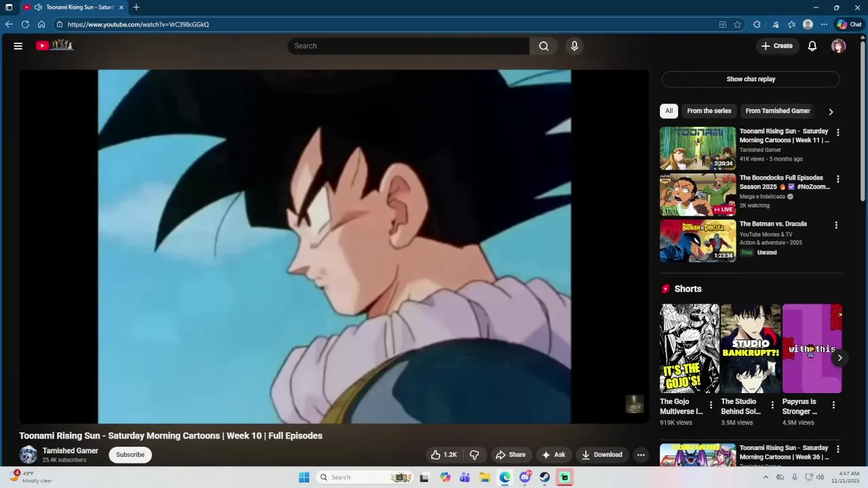Add this page to favorites star
Screen dimensions: 868x488
coord(737,24)
